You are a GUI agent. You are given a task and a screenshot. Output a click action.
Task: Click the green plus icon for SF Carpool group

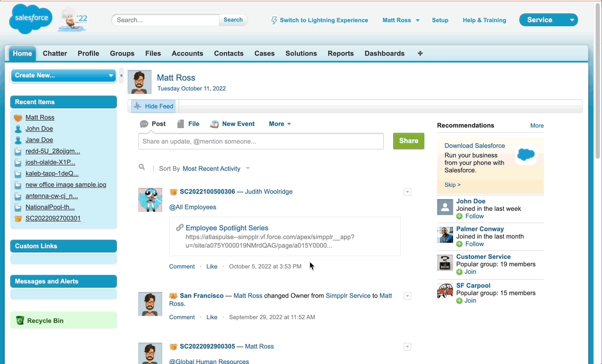click(459, 300)
